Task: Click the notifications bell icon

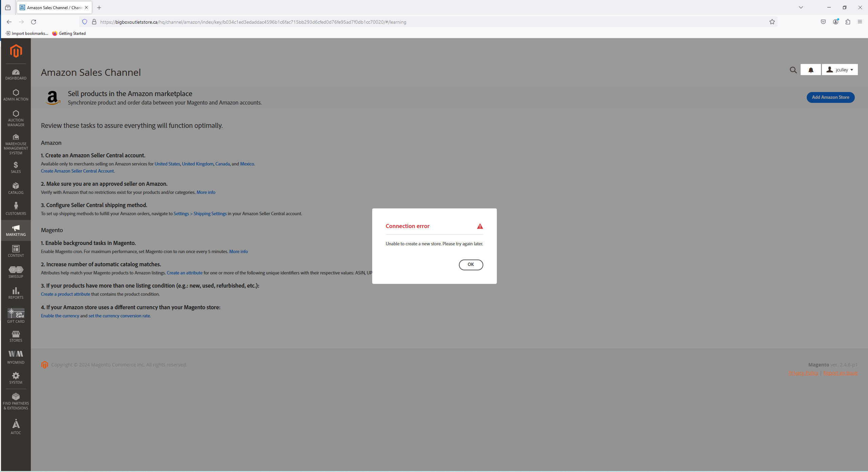Action: pyautogui.click(x=811, y=70)
